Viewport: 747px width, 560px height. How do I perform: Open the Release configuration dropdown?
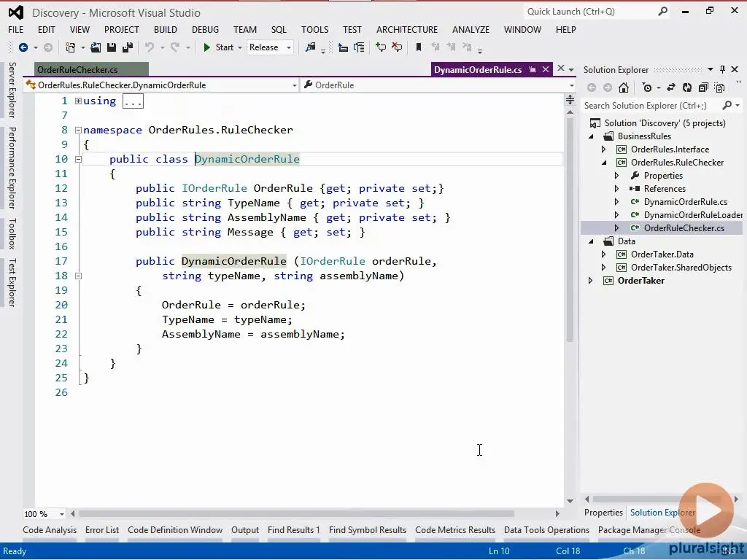(270, 47)
